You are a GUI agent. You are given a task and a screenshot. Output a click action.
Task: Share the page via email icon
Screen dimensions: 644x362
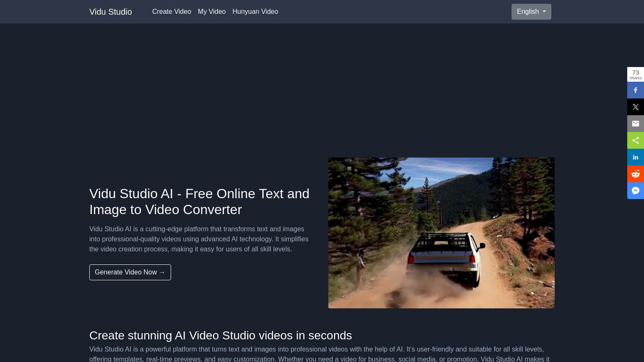635,124
